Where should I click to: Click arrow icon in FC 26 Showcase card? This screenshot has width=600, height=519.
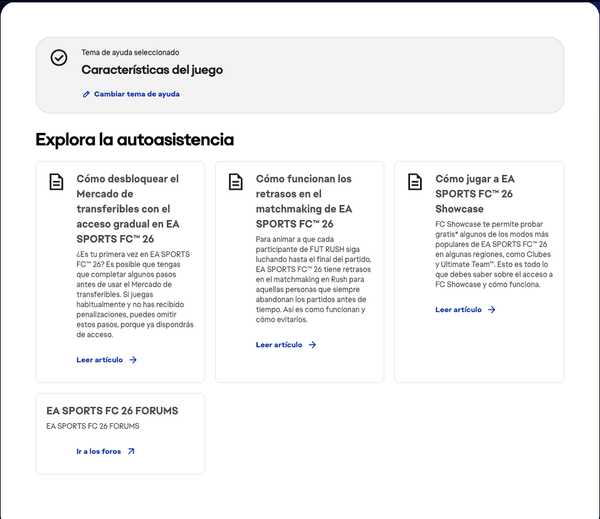pos(492,310)
